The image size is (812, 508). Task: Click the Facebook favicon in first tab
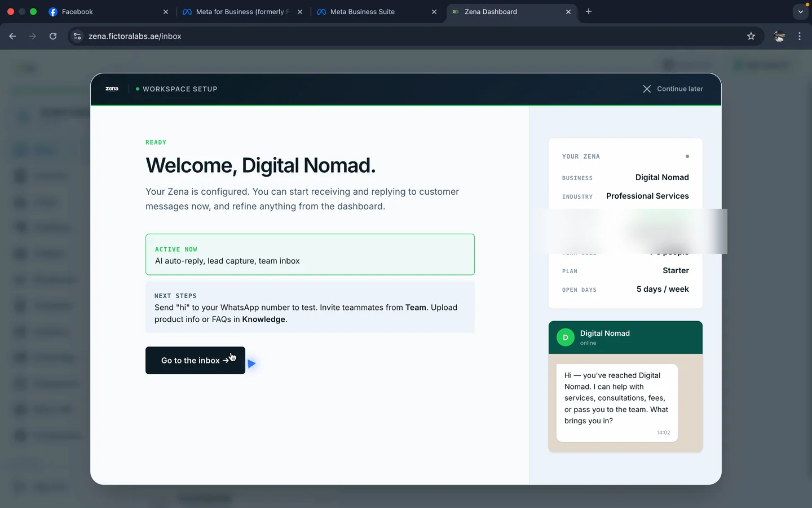pyautogui.click(x=53, y=11)
